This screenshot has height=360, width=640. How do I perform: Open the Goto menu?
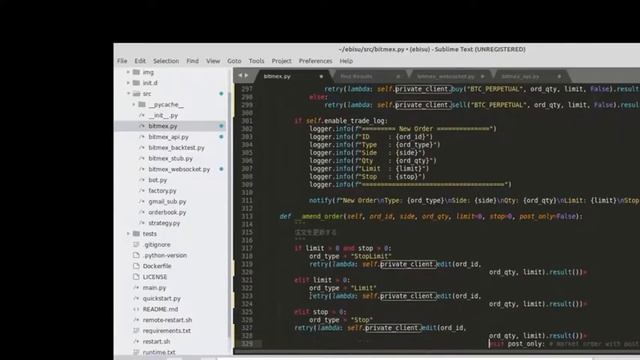pyautogui.click(x=234, y=61)
